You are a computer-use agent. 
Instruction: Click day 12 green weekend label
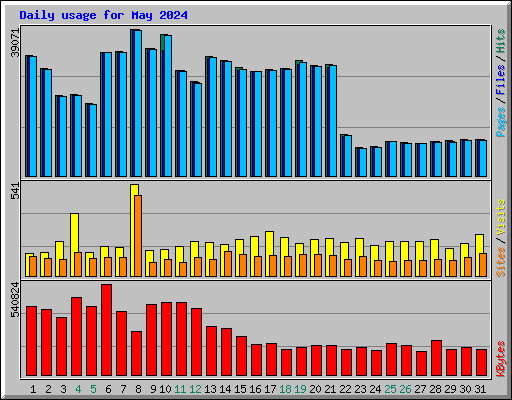point(195,389)
